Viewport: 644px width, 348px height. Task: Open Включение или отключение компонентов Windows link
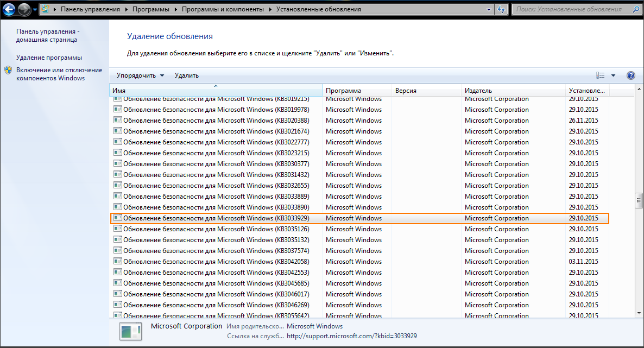pyautogui.click(x=59, y=74)
